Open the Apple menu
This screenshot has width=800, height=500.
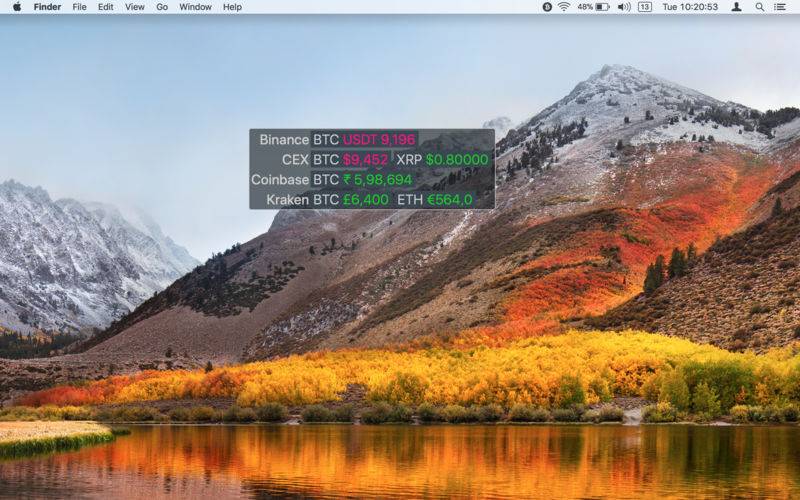click(x=17, y=7)
